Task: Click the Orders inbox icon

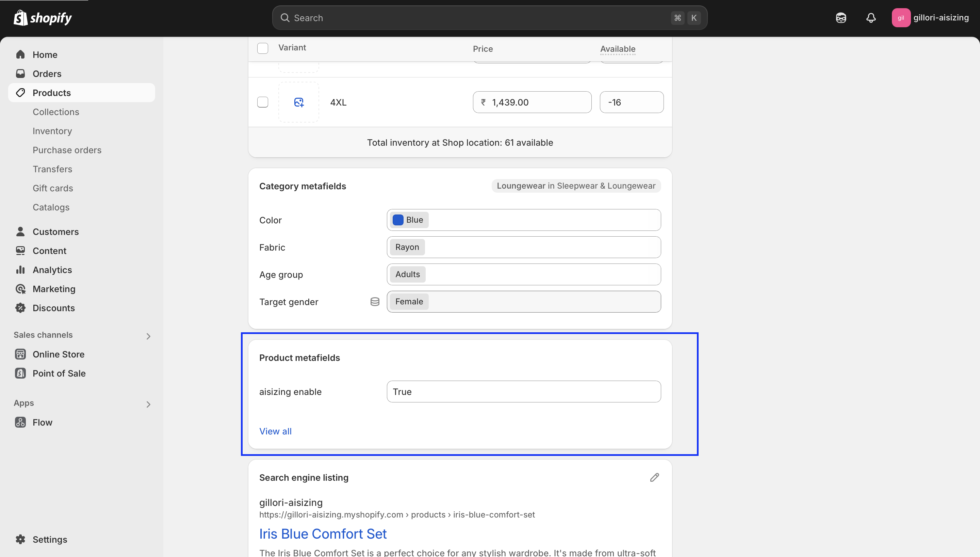Action: point(20,74)
